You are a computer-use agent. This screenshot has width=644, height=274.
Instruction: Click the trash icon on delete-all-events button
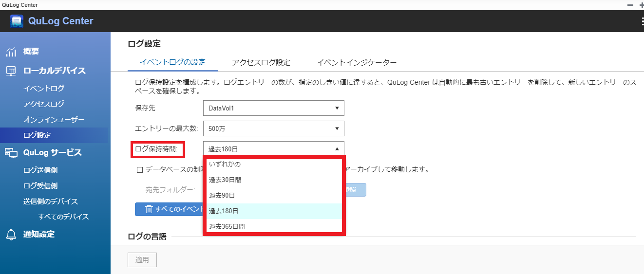149,209
